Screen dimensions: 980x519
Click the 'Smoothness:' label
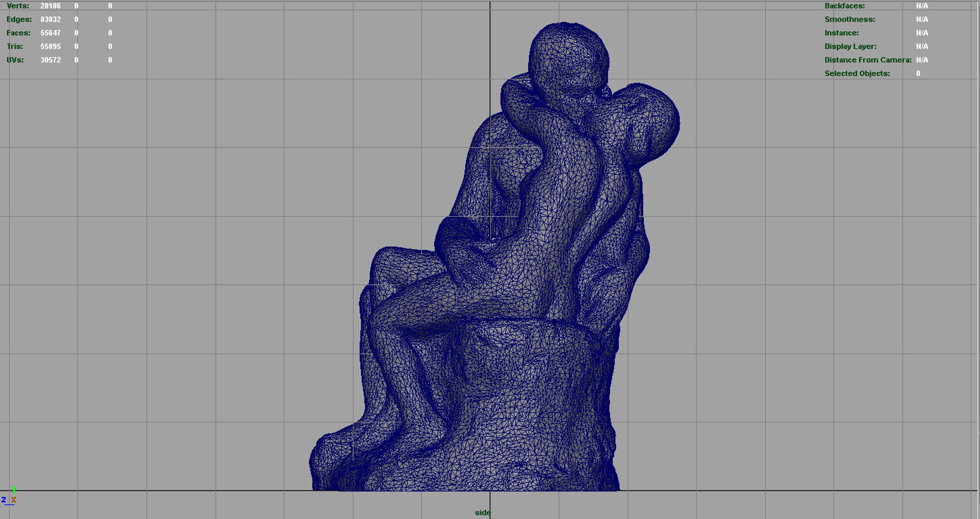pyautogui.click(x=850, y=19)
